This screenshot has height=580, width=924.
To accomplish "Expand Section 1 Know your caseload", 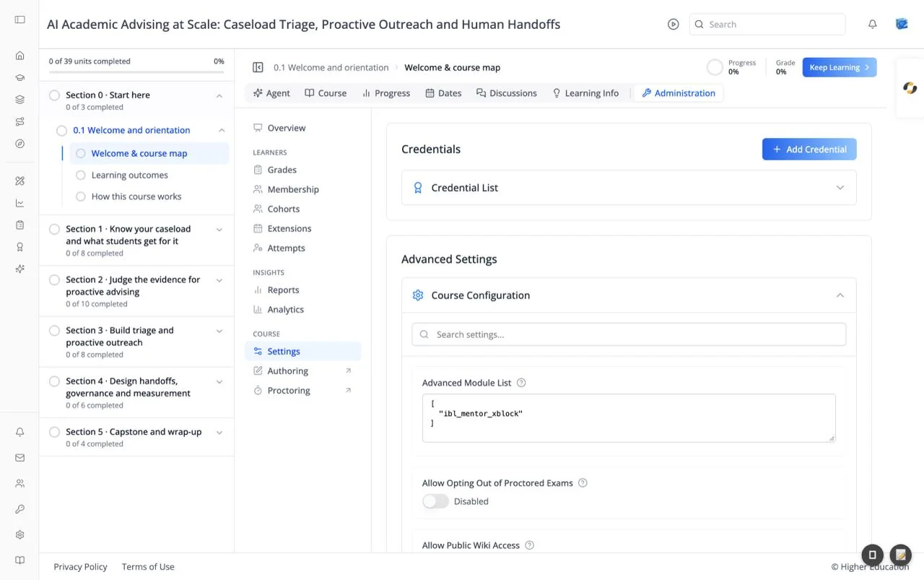I will pyautogui.click(x=219, y=230).
